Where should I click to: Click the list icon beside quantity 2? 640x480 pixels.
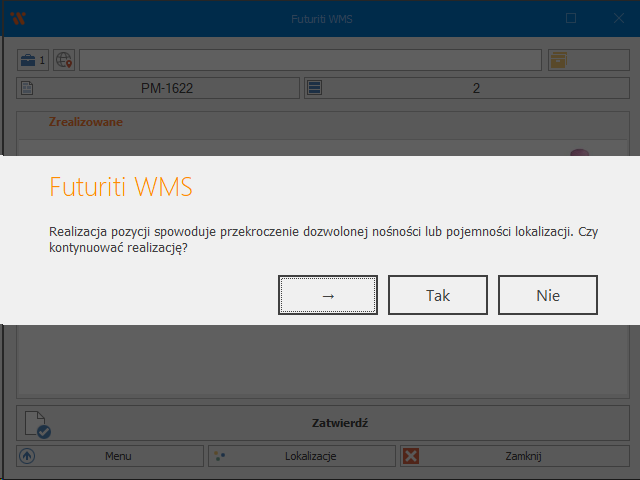[314, 88]
